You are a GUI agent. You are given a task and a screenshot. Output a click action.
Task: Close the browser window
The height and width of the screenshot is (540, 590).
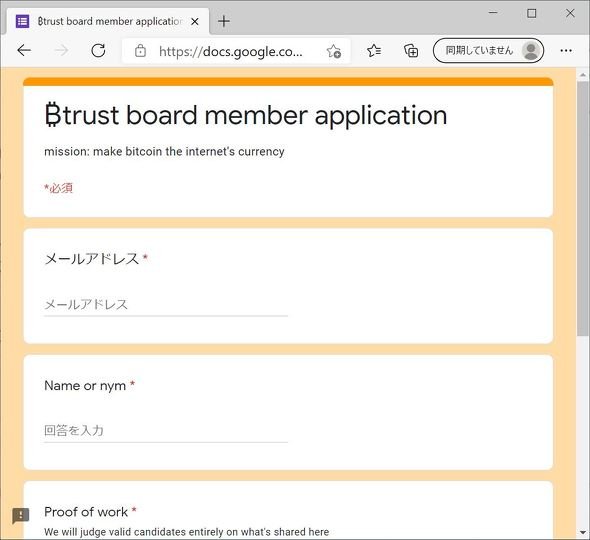570,13
